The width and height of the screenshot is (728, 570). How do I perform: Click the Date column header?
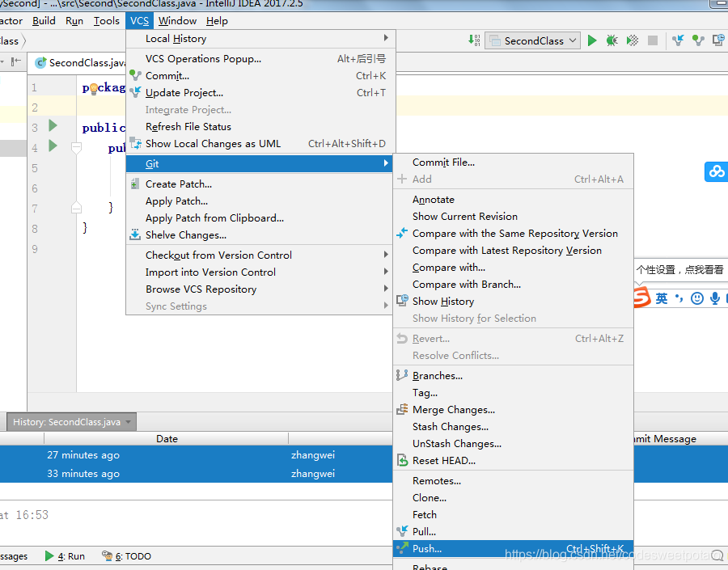point(166,439)
